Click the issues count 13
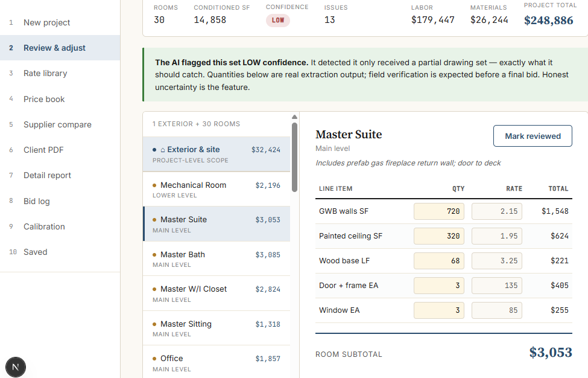Viewport: 588px width, 378px height. [x=330, y=20]
